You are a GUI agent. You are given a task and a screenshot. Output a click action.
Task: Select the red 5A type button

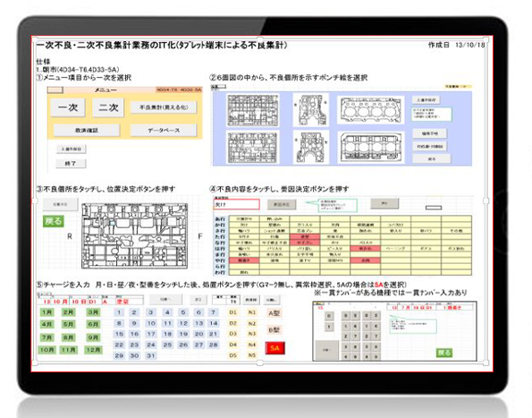[274, 348]
